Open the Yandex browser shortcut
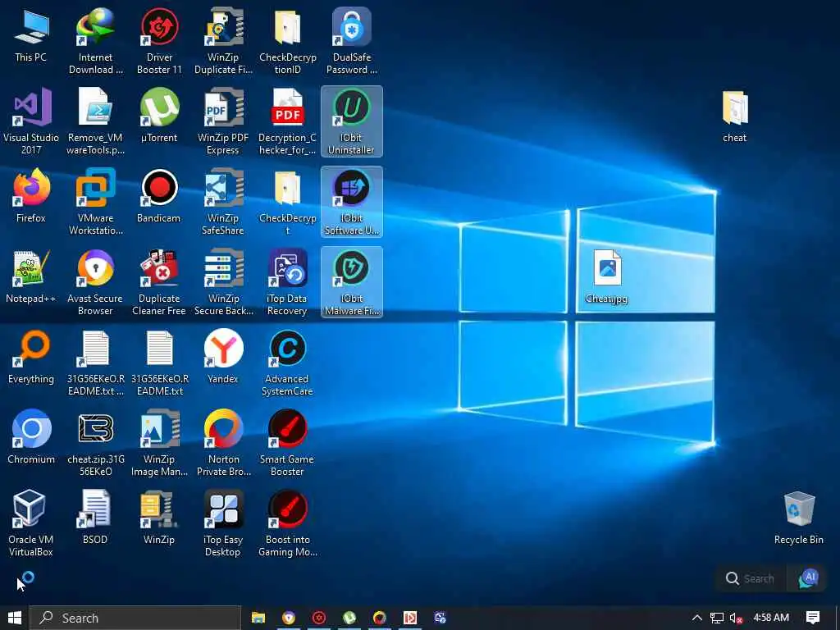Image resolution: width=840 pixels, height=630 pixels. point(223,356)
